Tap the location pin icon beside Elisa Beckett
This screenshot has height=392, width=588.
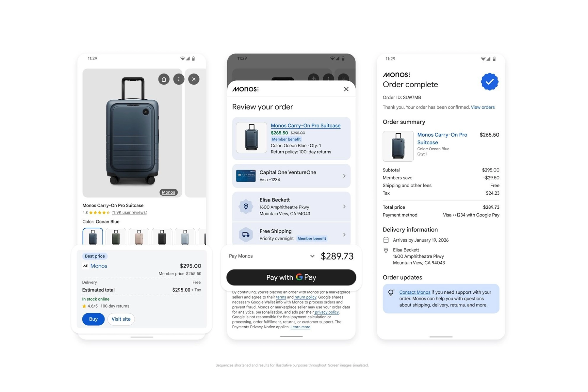click(x=246, y=206)
